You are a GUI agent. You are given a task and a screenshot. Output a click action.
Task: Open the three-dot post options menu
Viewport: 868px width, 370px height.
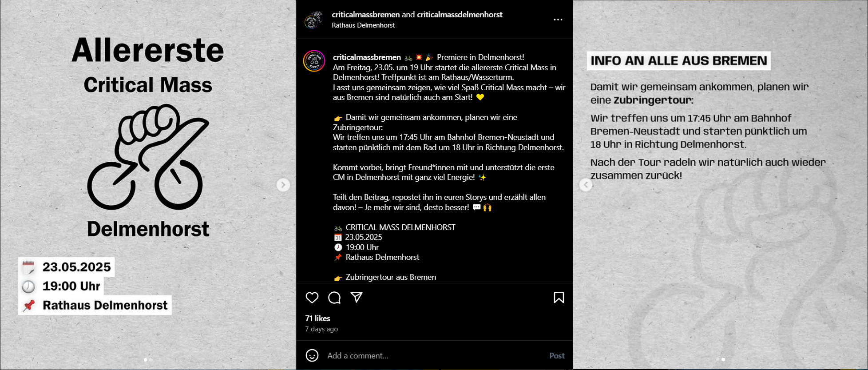[x=558, y=20]
